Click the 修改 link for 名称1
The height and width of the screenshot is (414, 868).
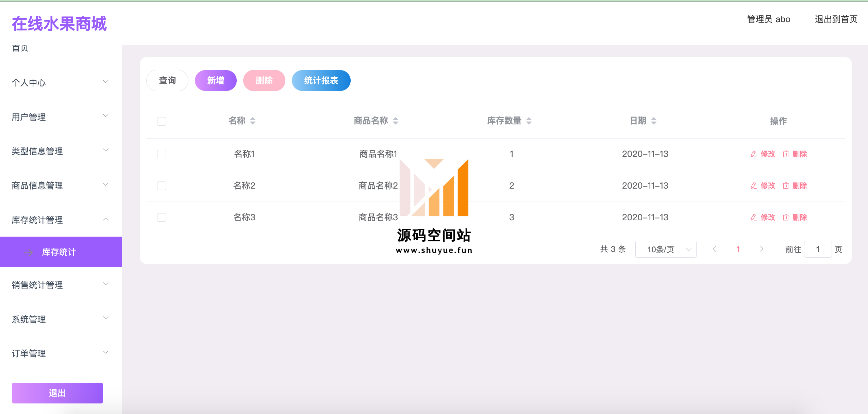768,154
